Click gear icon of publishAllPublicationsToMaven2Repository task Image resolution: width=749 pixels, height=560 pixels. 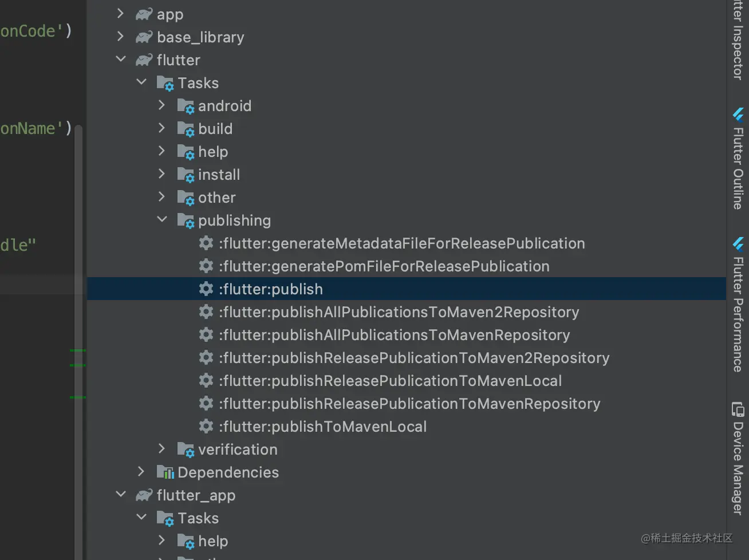206,311
